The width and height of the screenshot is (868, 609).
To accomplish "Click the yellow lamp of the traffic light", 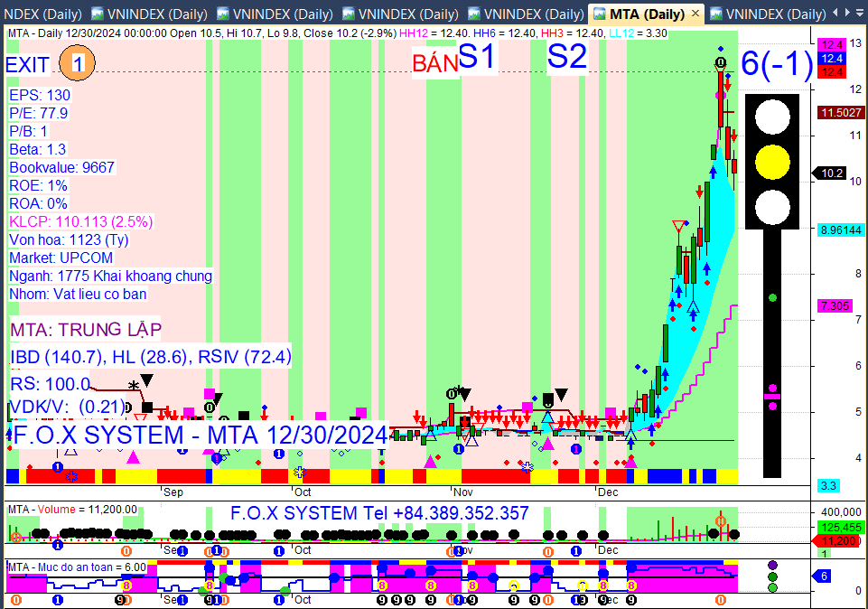I will [772, 162].
